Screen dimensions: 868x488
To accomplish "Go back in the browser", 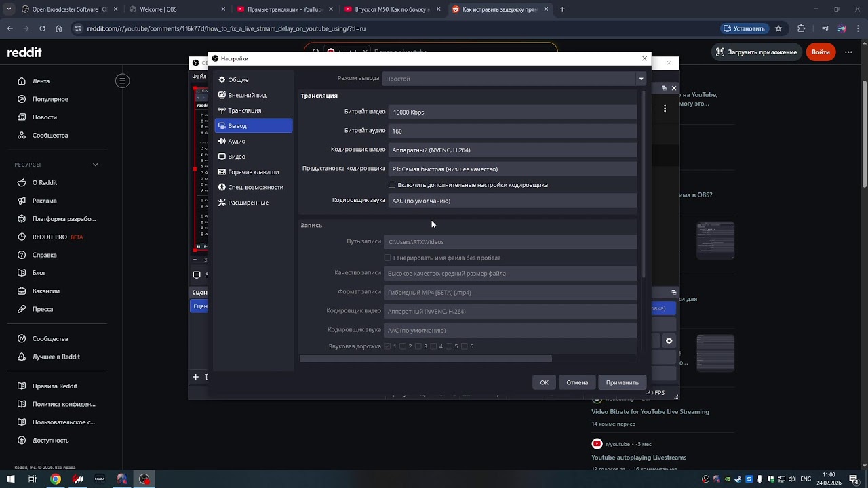I will pos(9,28).
